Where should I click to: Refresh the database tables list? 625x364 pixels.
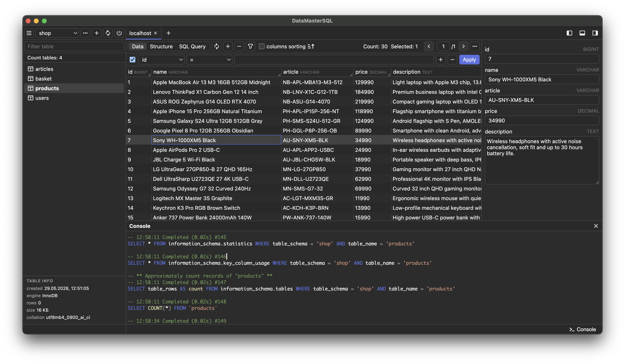point(108,33)
